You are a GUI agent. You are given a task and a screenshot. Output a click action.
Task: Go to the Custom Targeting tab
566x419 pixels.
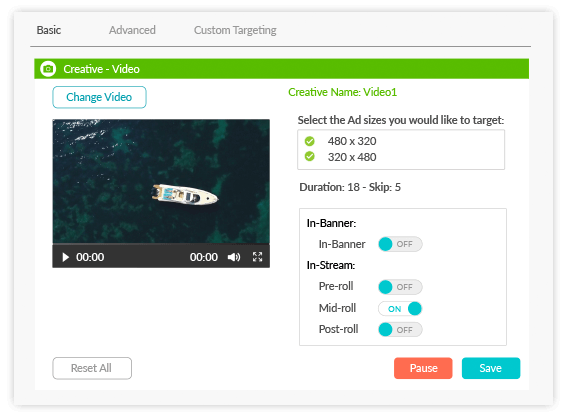point(235,30)
